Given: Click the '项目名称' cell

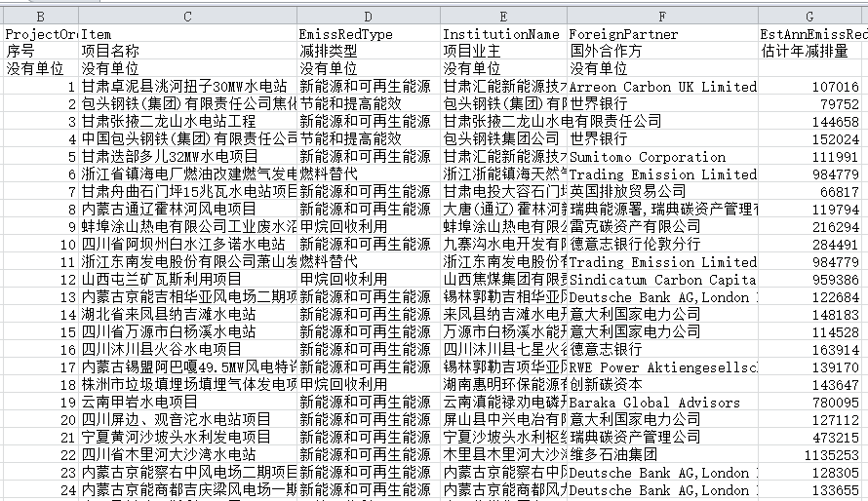Looking at the screenshot, I should point(187,51).
